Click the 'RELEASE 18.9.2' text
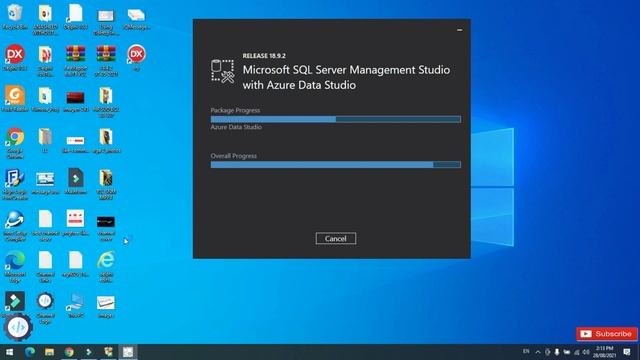 pos(264,56)
